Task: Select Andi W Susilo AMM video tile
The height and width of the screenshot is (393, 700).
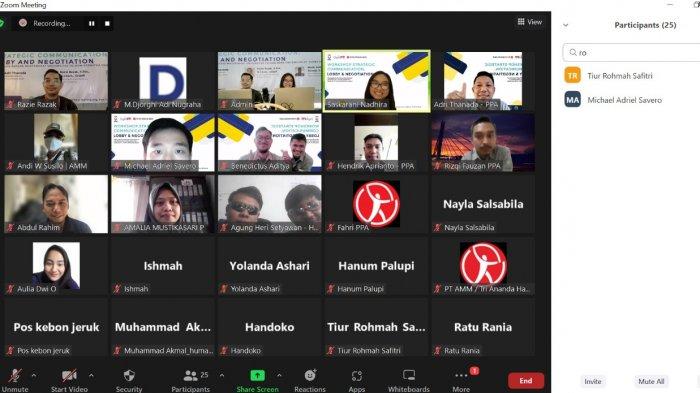Action: (56, 142)
